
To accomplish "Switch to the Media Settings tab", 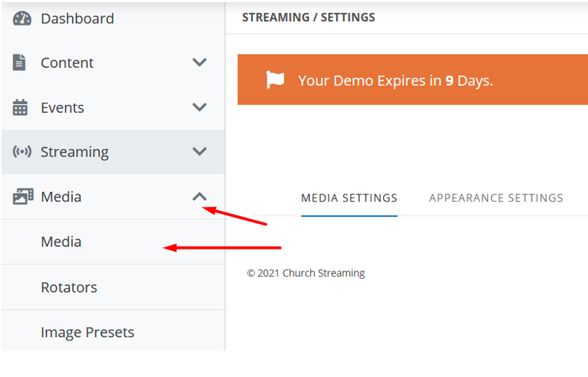I will click(x=349, y=198).
